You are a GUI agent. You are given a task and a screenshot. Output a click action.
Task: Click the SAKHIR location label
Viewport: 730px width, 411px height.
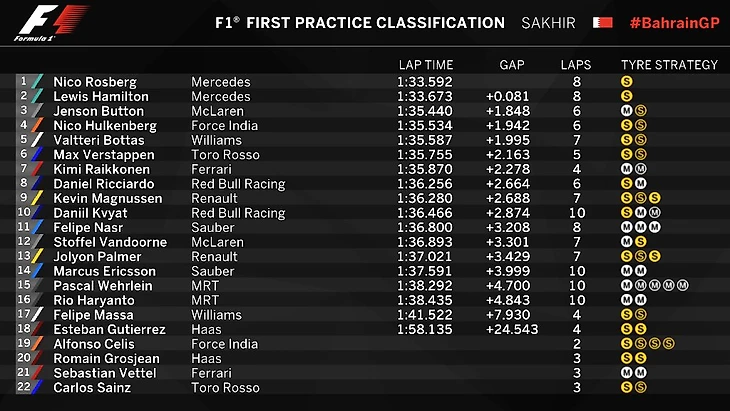548,23
